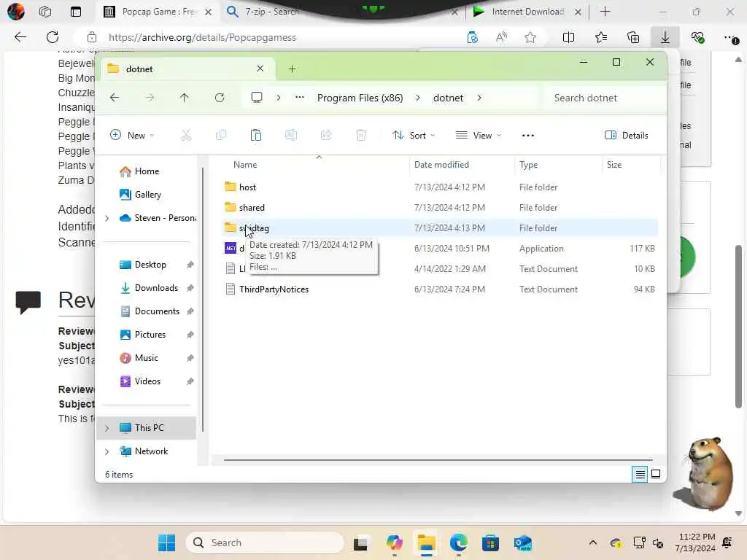Show hidden system tray icons
The width and height of the screenshot is (747, 560).
pyautogui.click(x=592, y=542)
